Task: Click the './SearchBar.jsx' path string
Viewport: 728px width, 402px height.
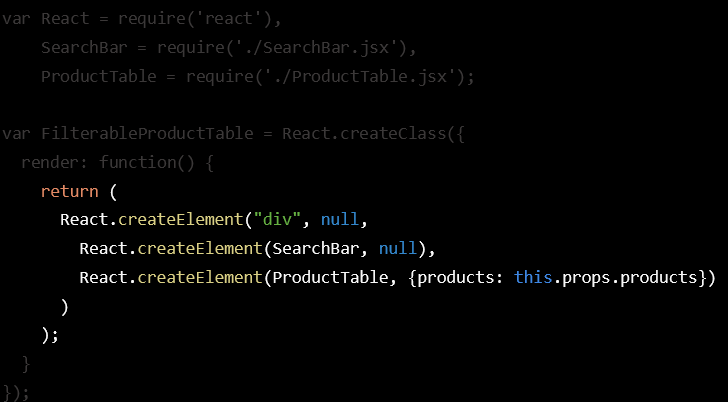Action: coord(317,48)
